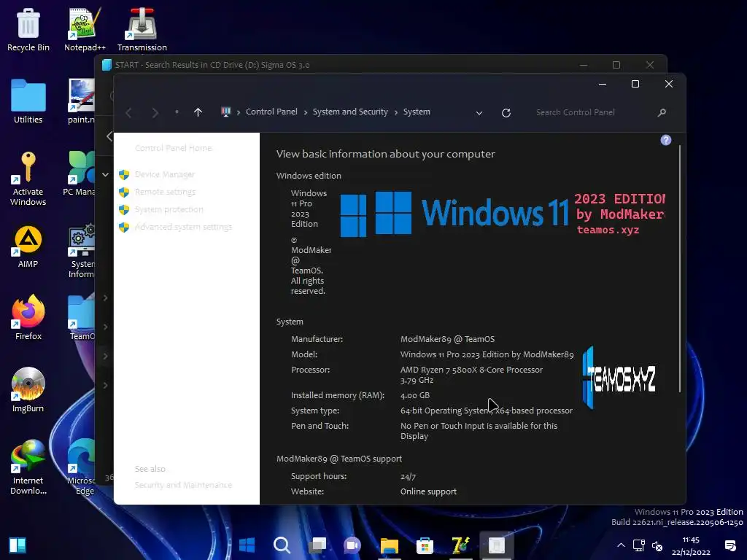Image resolution: width=747 pixels, height=560 pixels.
Task: Select the ModMaker89 @ TeamOS manufacturer value
Action: (x=447, y=339)
